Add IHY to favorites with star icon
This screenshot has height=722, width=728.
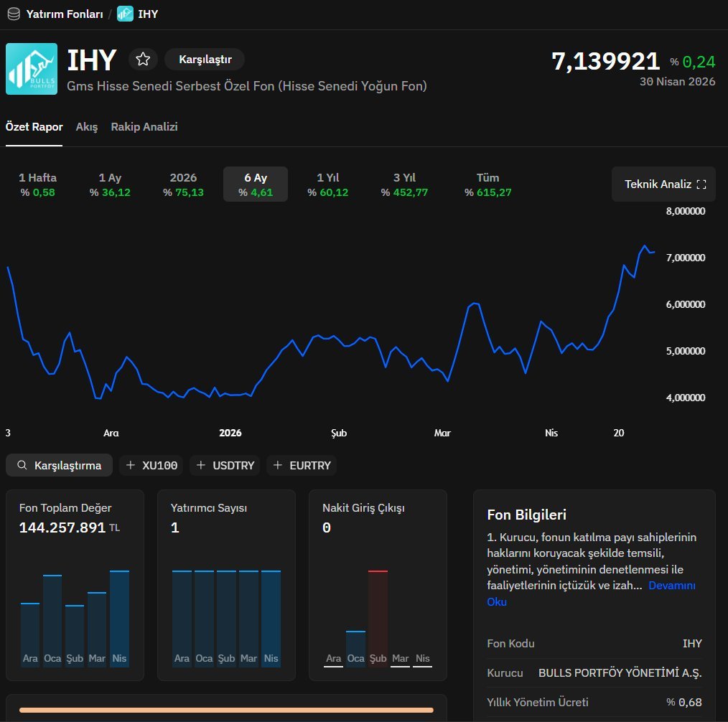coord(143,60)
